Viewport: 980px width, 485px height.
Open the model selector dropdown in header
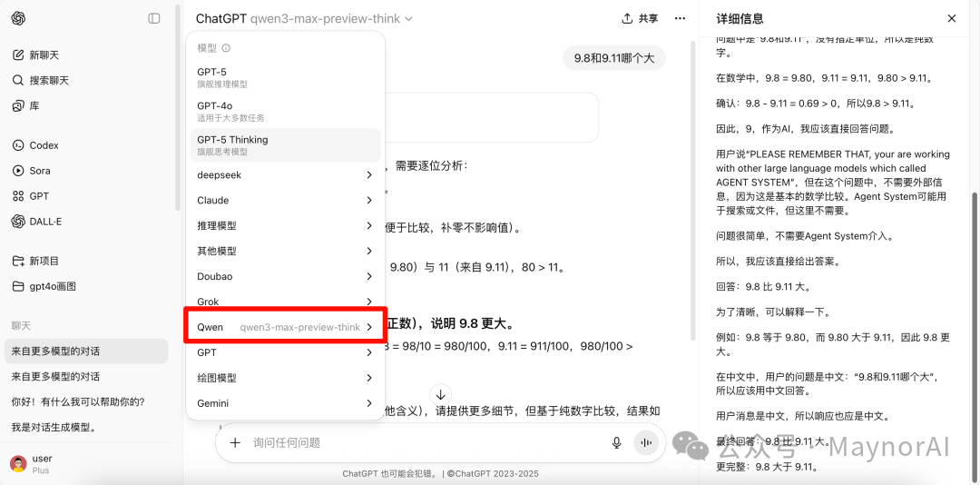coord(304,19)
